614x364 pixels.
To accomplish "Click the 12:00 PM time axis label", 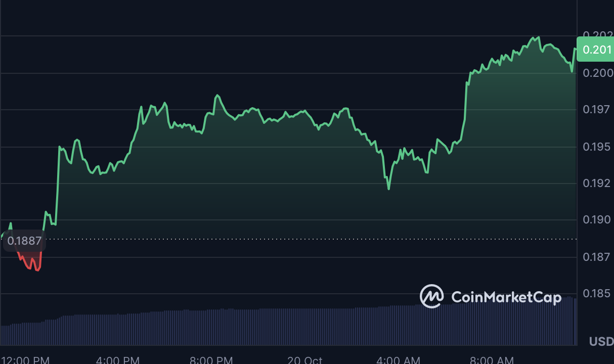I will point(25,360).
